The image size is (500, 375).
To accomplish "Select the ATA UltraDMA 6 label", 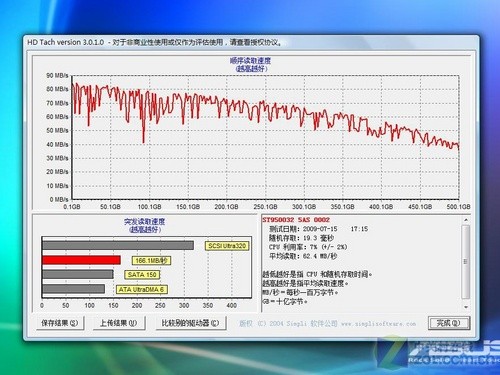I will [141, 289].
